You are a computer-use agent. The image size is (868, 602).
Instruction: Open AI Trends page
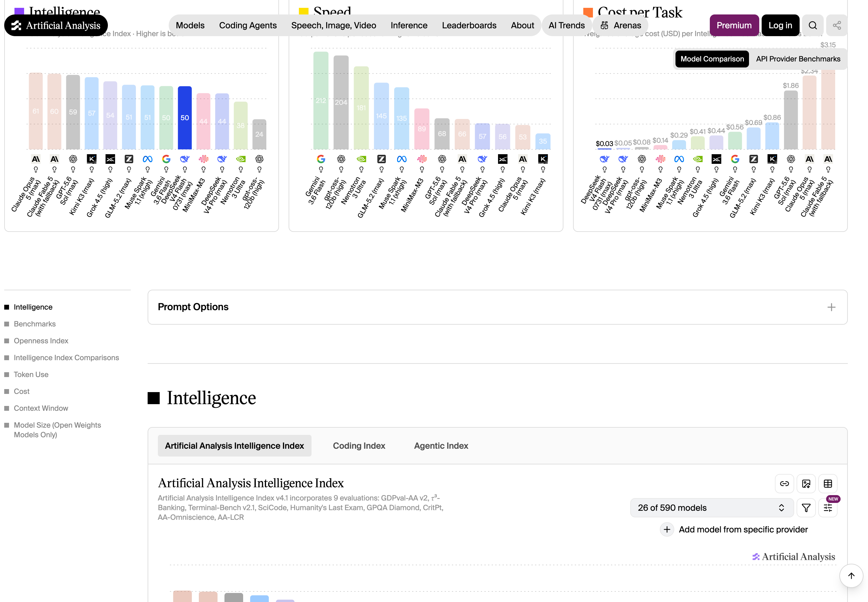(x=566, y=25)
